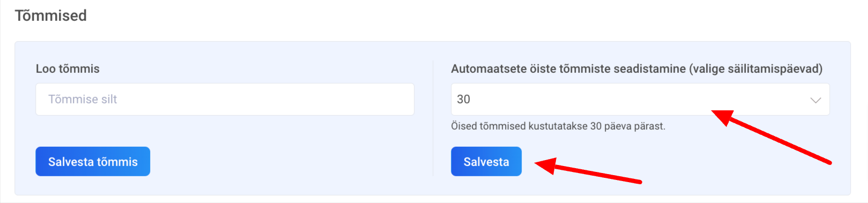Click the blue button labeled Salvesta tõmmis

[x=93, y=162]
